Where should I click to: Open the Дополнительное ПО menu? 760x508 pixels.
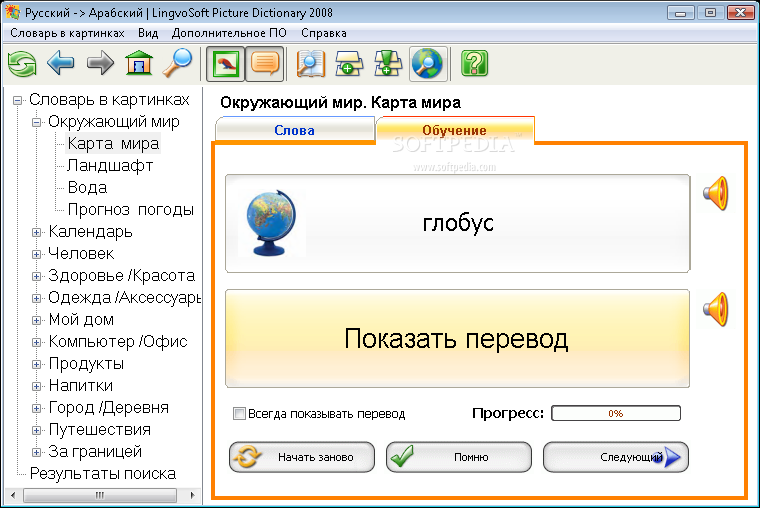pos(229,33)
